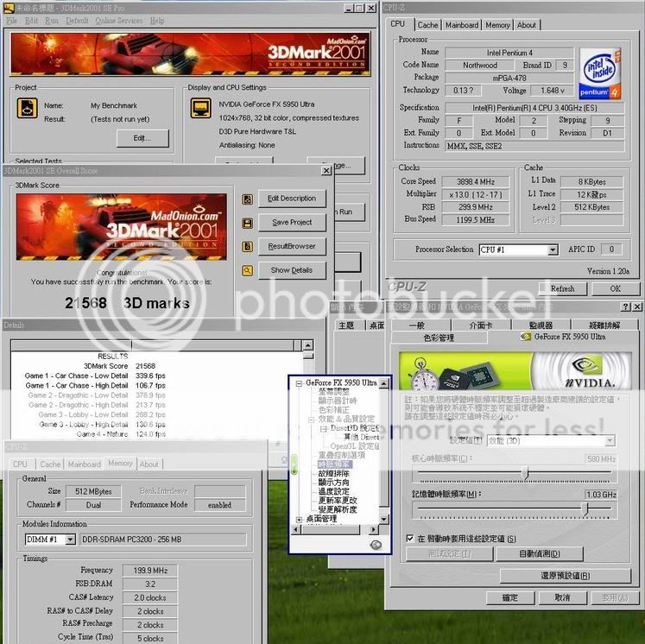Collapse the GeForce FX 5950 Ultra tree node
This screenshot has height=644, width=645.
coord(299,383)
